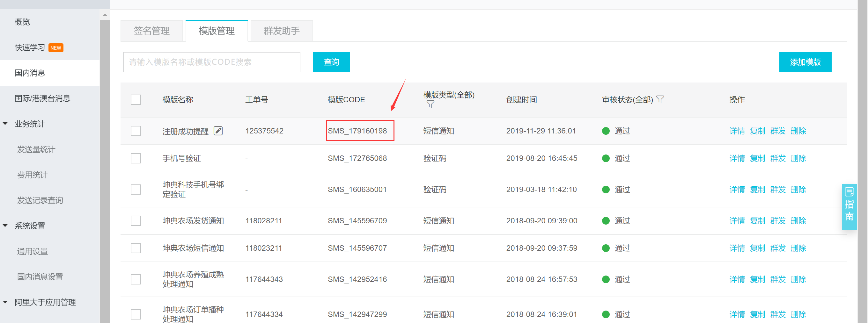The height and width of the screenshot is (323, 868).
Task: Open the 审核状态 filter funnel icon
Action: tap(660, 99)
